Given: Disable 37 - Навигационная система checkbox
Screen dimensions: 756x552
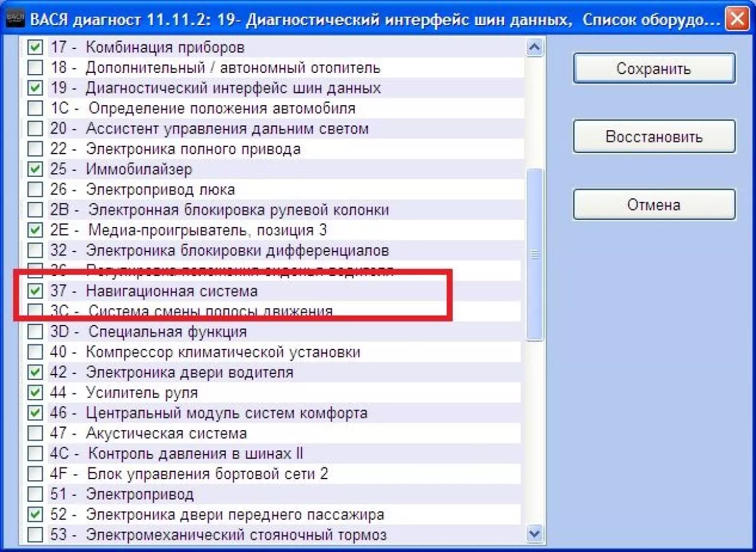Looking at the screenshot, I should click(36, 291).
